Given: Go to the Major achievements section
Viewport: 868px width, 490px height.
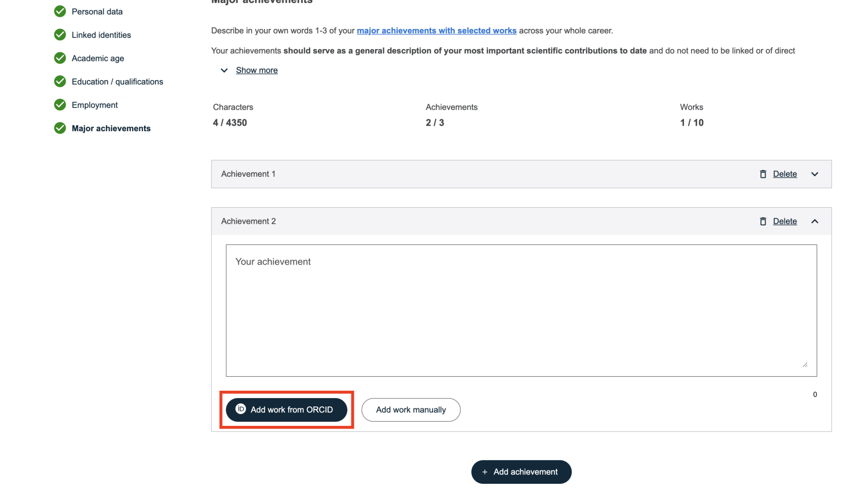Looking at the screenshot, I should pos(111,128).
